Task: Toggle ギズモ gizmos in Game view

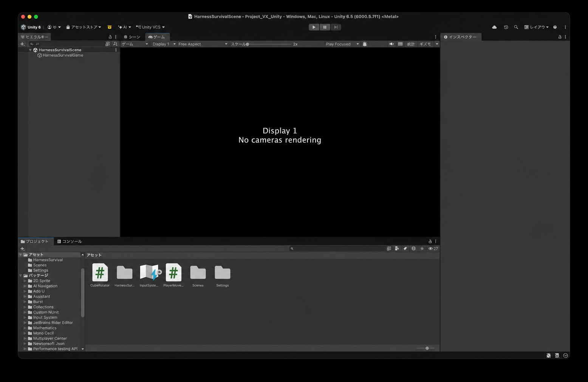Action: coord(425,44)
